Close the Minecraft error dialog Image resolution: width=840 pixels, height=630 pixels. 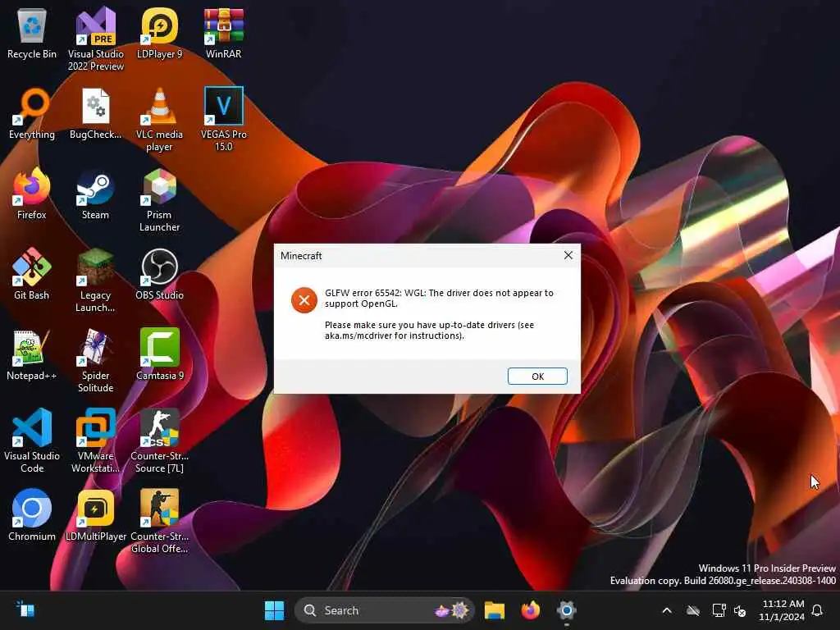click(568, 256)
